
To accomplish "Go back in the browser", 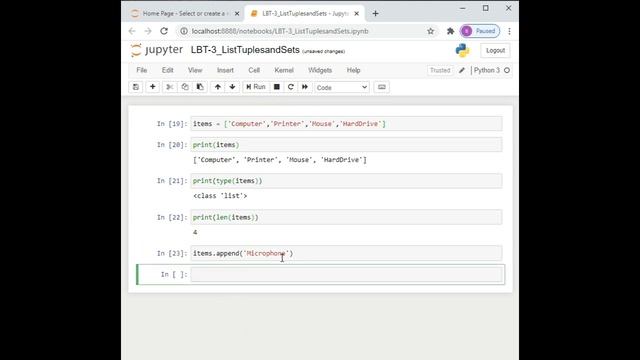I will 132,31.
